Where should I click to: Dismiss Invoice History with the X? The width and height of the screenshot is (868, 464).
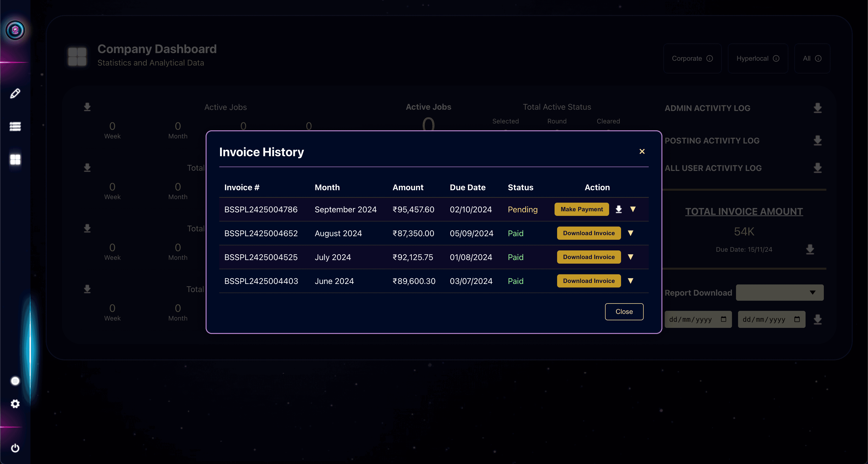(642, 151)
